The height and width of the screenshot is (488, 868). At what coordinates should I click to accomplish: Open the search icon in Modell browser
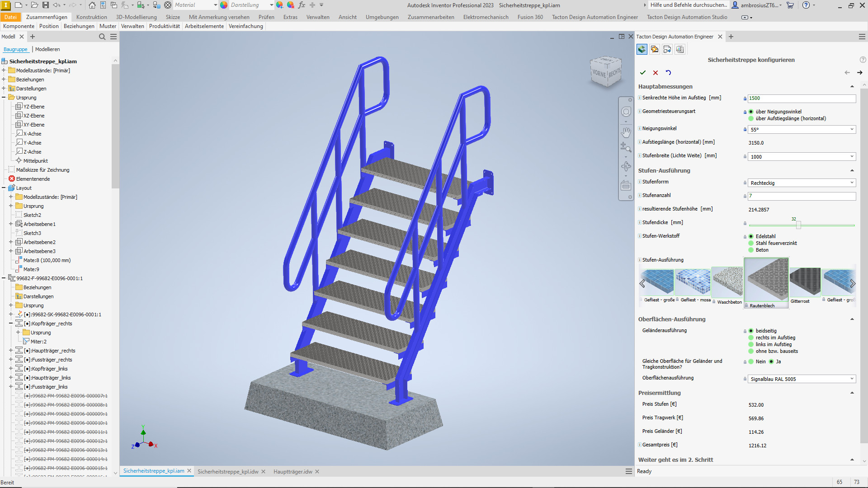[102, 37]
